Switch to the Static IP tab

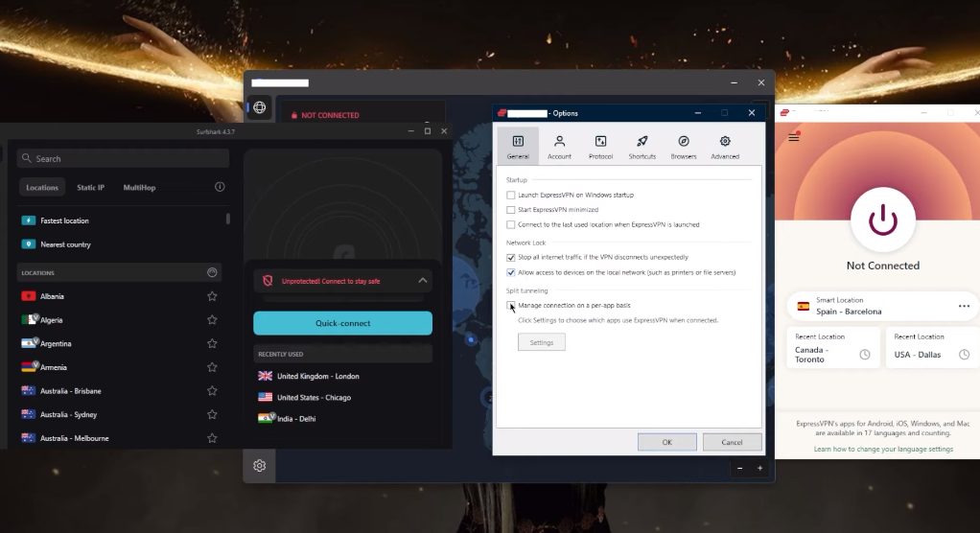[91, 188]
